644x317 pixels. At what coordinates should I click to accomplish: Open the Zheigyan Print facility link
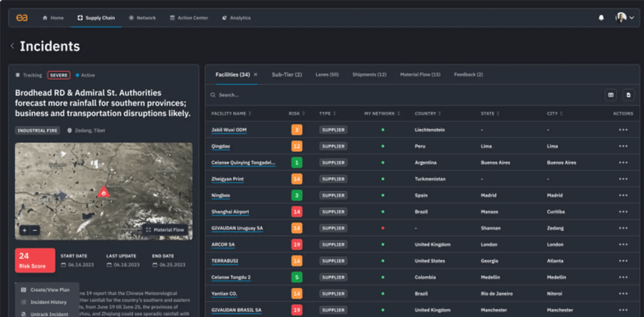[228, 179]
